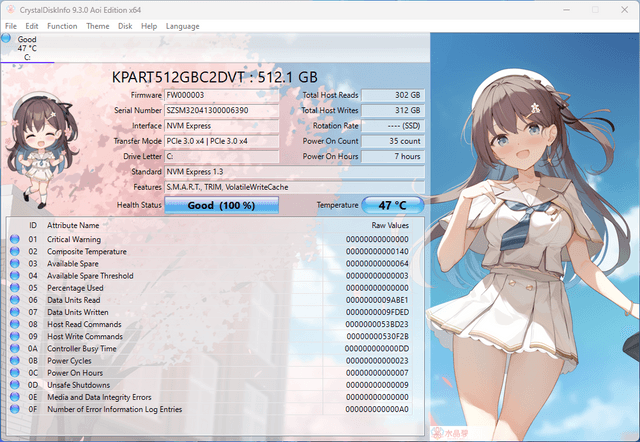Click the Rotation Rate value ---- (SSD)
Viewport: 640px width, 442px height.
[x=393, y=126]
